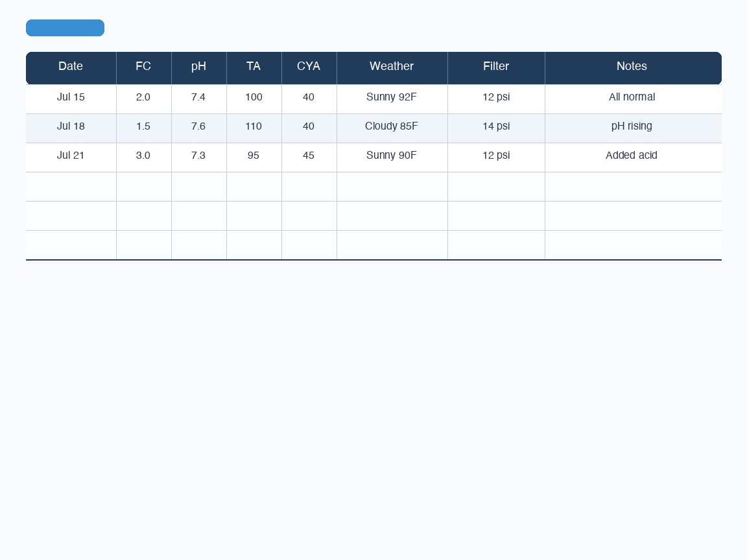Viewport: 747px width, 560px height.
Task: Click the Filter column header
Action: pos(497,68)
